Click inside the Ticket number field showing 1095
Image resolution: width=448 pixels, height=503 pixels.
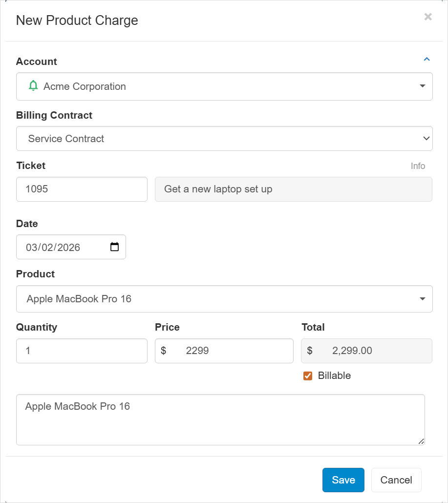[82, 189]
